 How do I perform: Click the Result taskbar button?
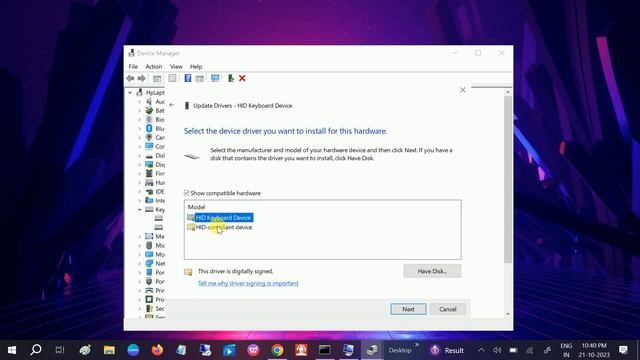coord(448,350)
